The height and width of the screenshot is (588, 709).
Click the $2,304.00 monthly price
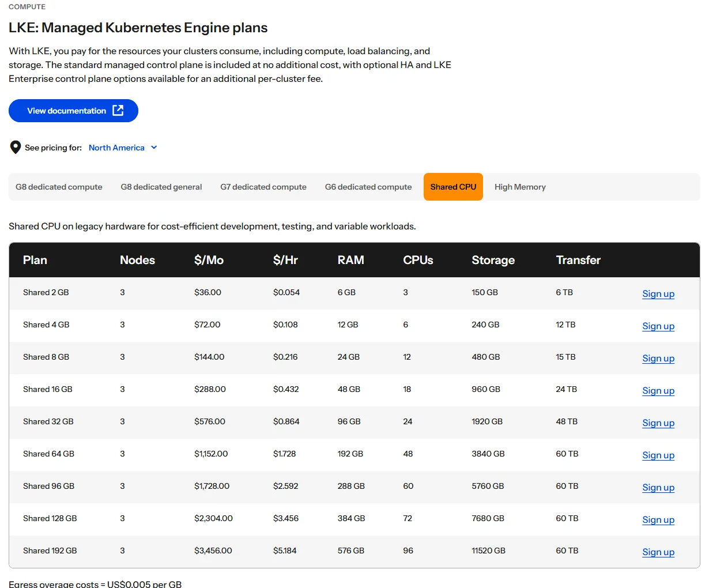(x=213, y=518)
